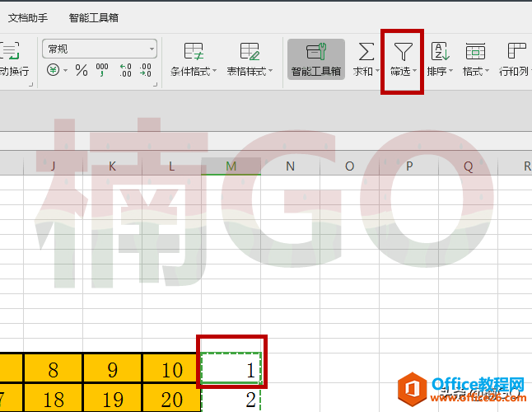This screenshot has width=532, height=412.
Task: Expand the 条件格式 dropdown arrow
Action: point(214,71)
